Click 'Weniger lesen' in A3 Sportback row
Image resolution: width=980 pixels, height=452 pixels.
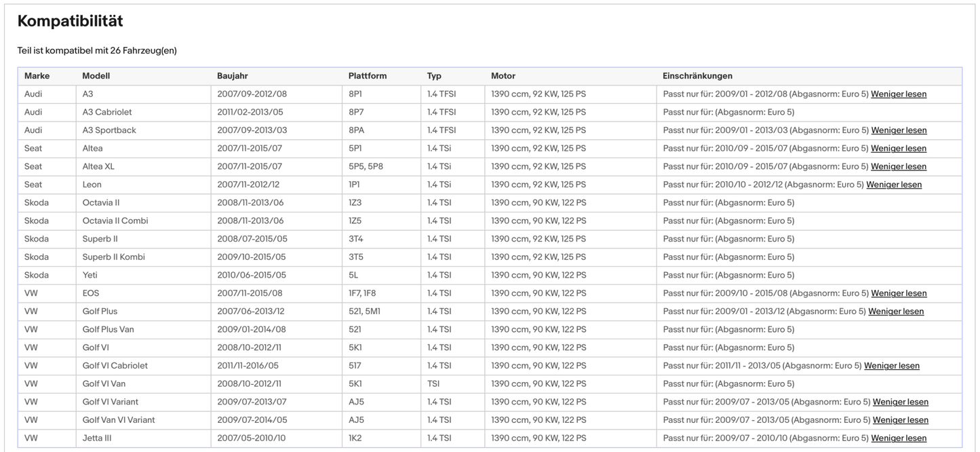tap(899, 130)
